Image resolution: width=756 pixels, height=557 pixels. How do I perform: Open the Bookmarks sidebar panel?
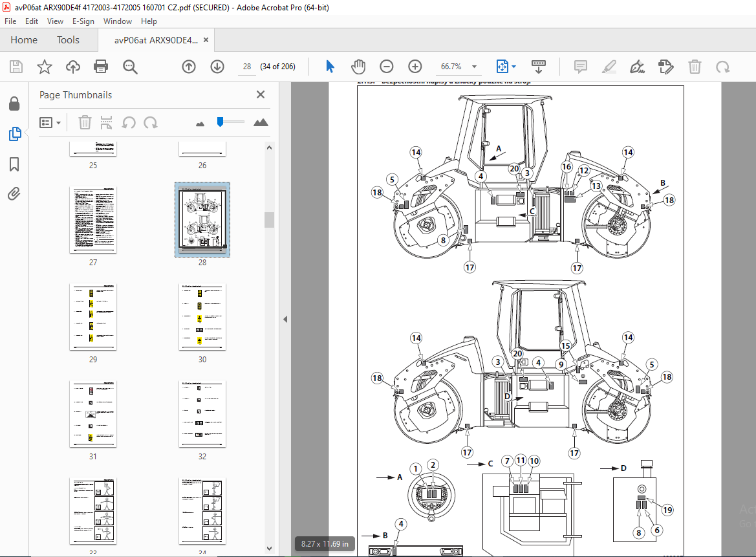pos(14,164)
